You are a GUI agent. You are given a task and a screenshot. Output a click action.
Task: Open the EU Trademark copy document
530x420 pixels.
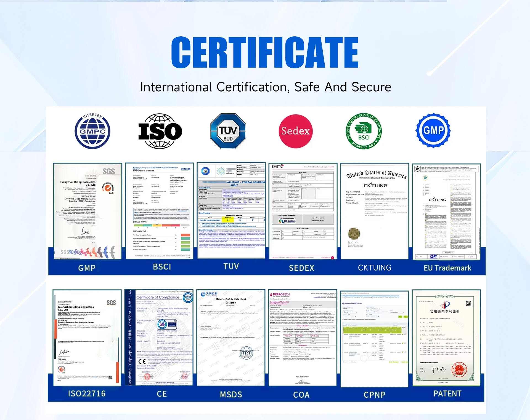(446, 212)
